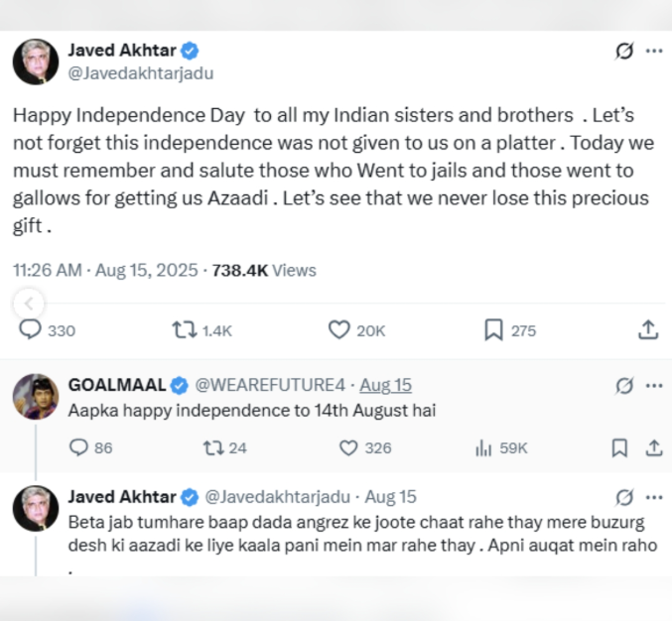
Task: Open @Javedakhtarjadu handle link
Action: click(139, 73)
